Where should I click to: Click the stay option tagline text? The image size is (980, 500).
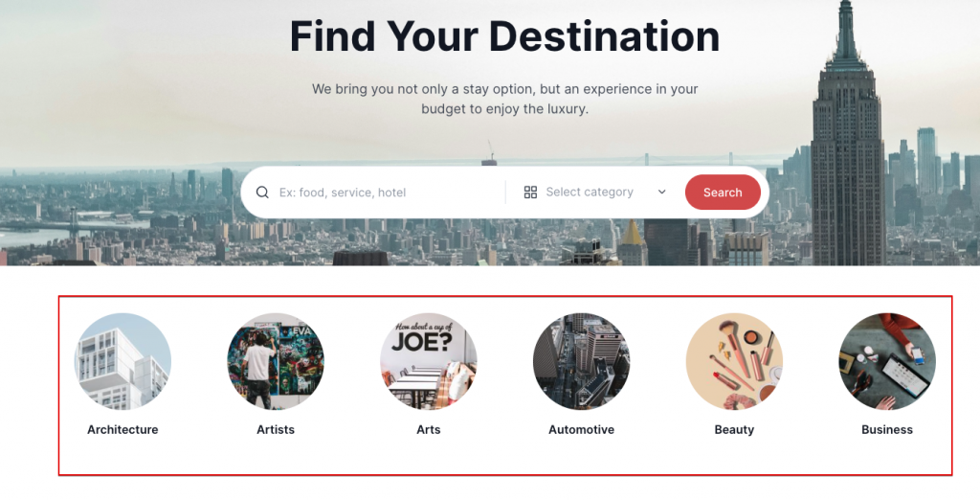[505, 99]
